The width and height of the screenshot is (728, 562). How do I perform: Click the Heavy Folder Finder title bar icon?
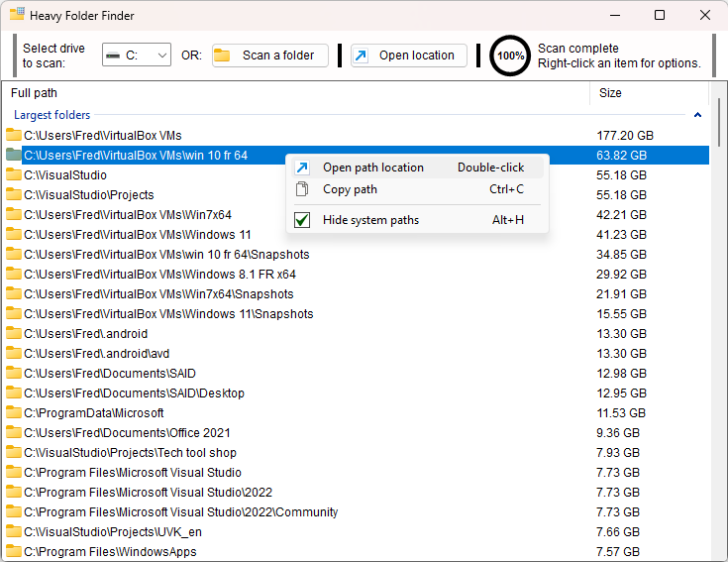coord(17,14)
